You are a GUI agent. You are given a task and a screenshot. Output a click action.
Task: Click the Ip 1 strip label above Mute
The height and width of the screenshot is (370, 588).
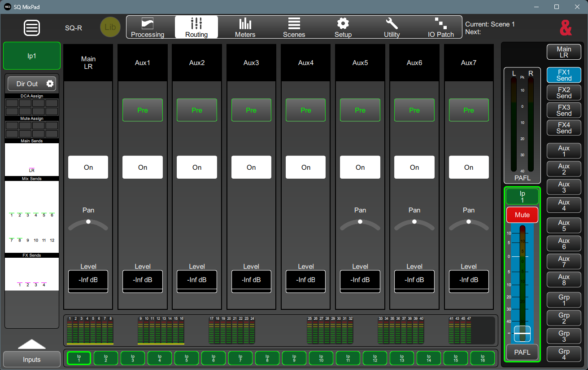(x=522, y=197)
